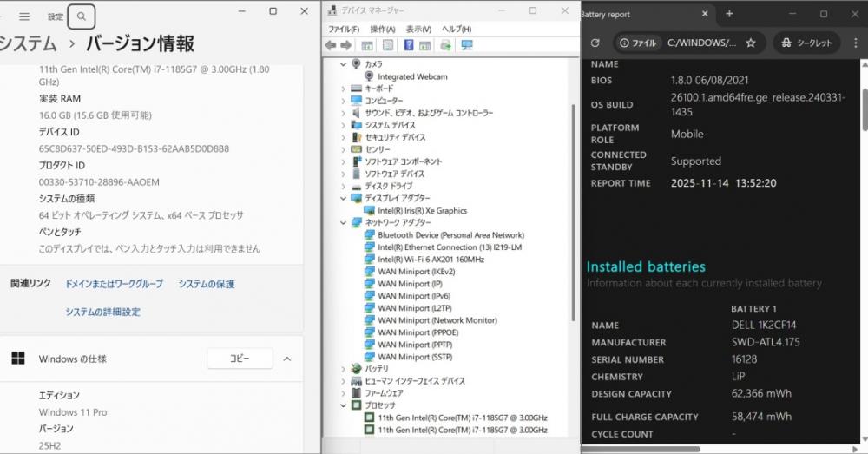Expand the コンピューター category

(343, 101)
